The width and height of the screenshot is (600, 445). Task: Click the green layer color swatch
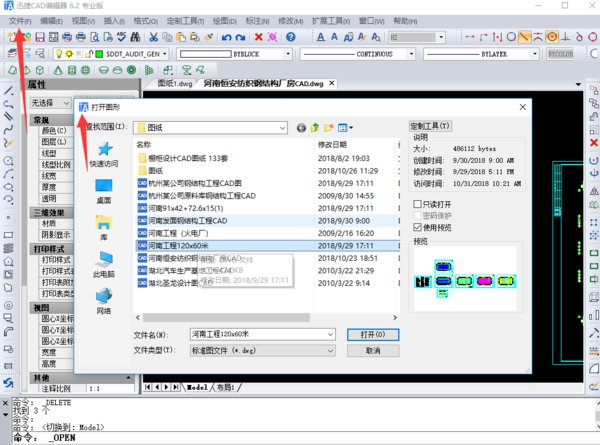(x=99, y=54)
